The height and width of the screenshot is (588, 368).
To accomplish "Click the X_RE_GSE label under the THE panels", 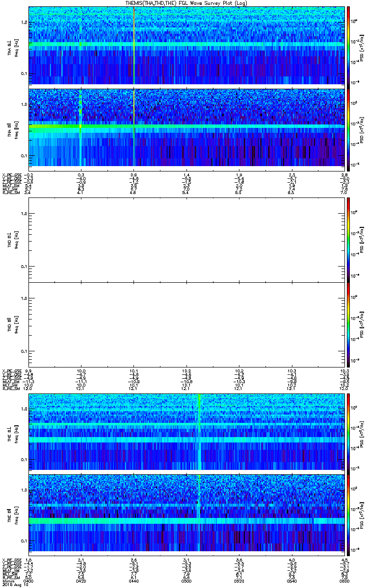I will (11, 560).
